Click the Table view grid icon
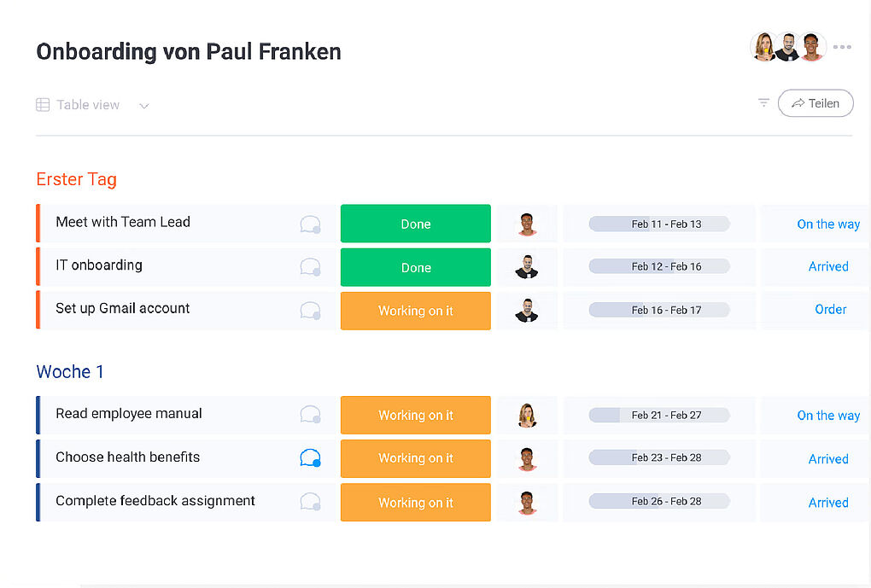 tap(43, 105)
